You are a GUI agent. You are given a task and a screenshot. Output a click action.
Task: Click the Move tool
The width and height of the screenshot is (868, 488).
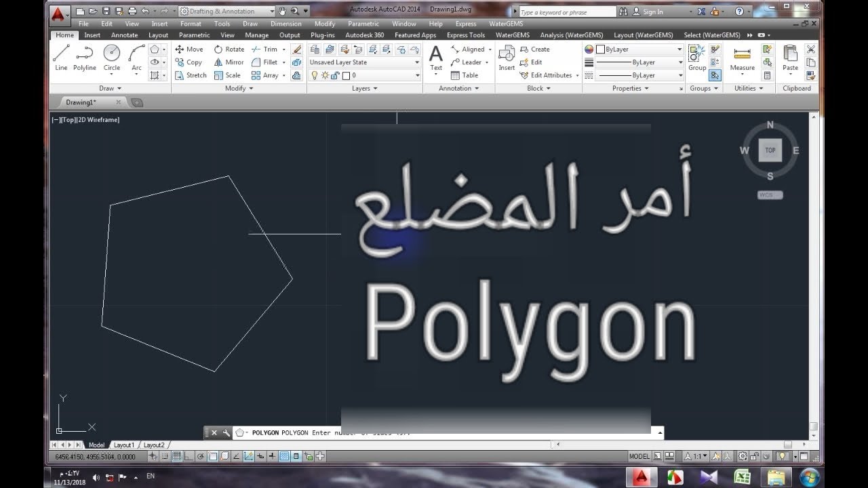pos(189,49)
